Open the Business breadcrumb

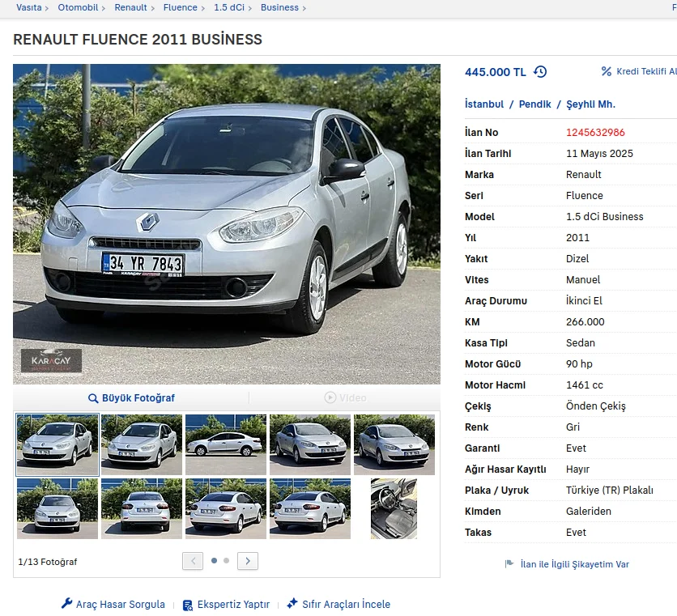click(x=279, y=7)
